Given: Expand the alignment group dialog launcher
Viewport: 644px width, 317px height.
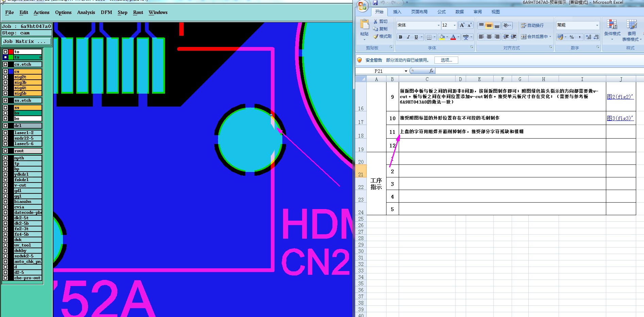Looking at the screenshot, I should 551,47.
